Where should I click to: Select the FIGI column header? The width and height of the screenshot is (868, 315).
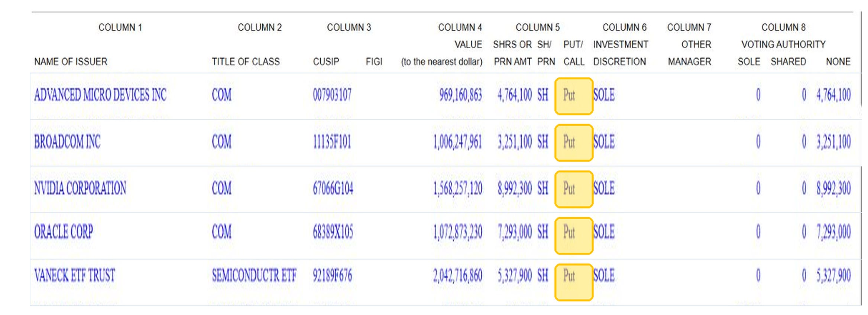tap(374, 62)
